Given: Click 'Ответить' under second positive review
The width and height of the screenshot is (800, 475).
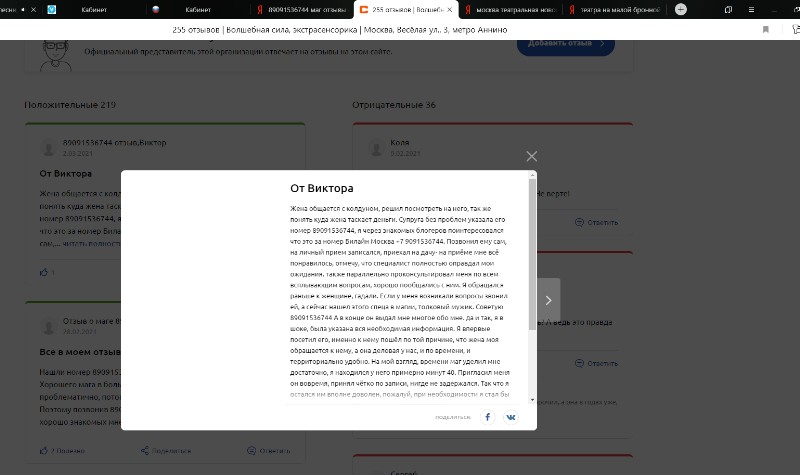Looking at the screenshot, I should coord(269,451).
